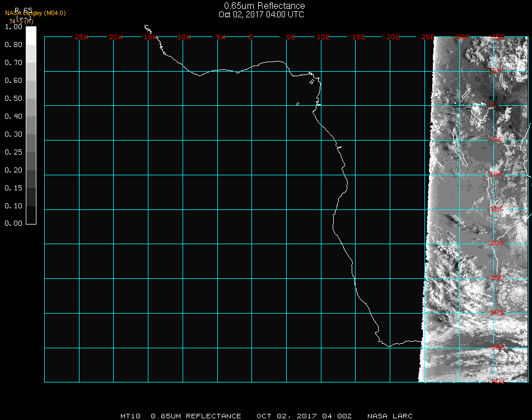Viewport: 532px width, 420px height.
Task: Click the '0.65um Reflectance' title text
Action: [x=264, y=6]
